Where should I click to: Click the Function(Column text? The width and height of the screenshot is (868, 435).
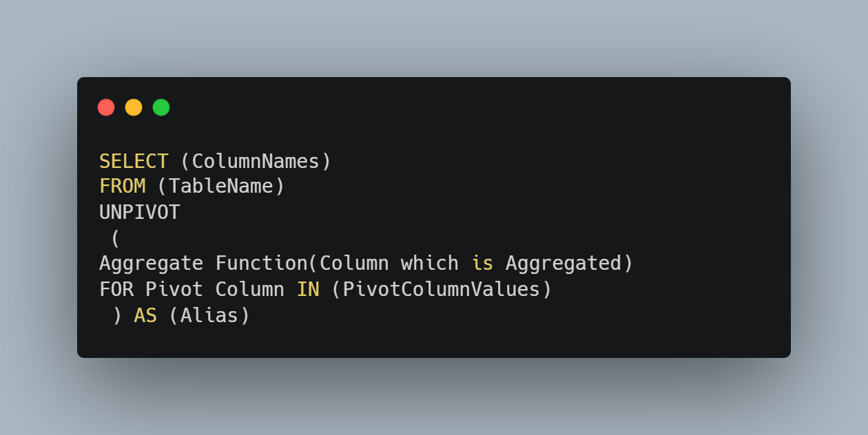click(302, 264)
